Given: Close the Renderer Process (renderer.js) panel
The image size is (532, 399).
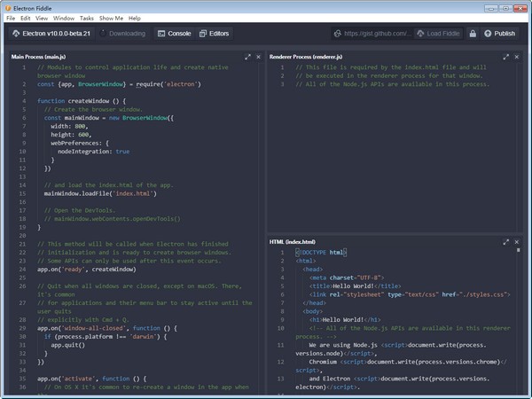Looking at the screenshot, I should 518,57.
